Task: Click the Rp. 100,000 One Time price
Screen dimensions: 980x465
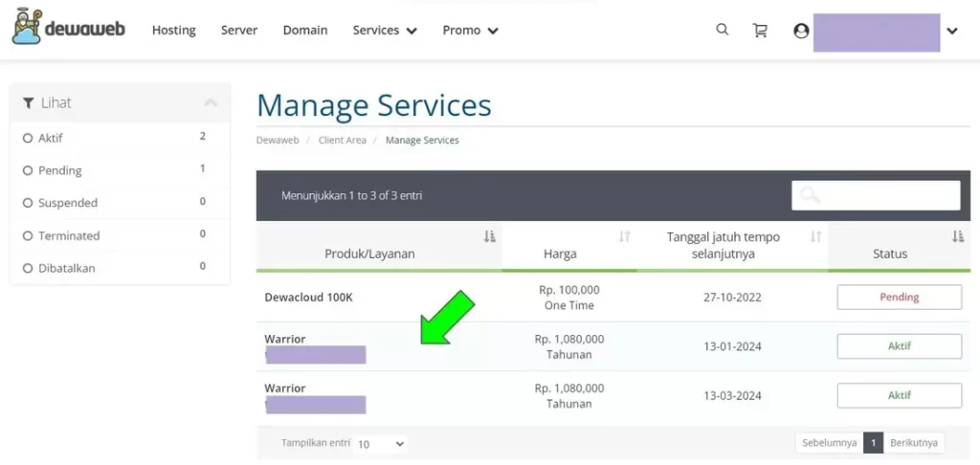Action: click(568, 298)
